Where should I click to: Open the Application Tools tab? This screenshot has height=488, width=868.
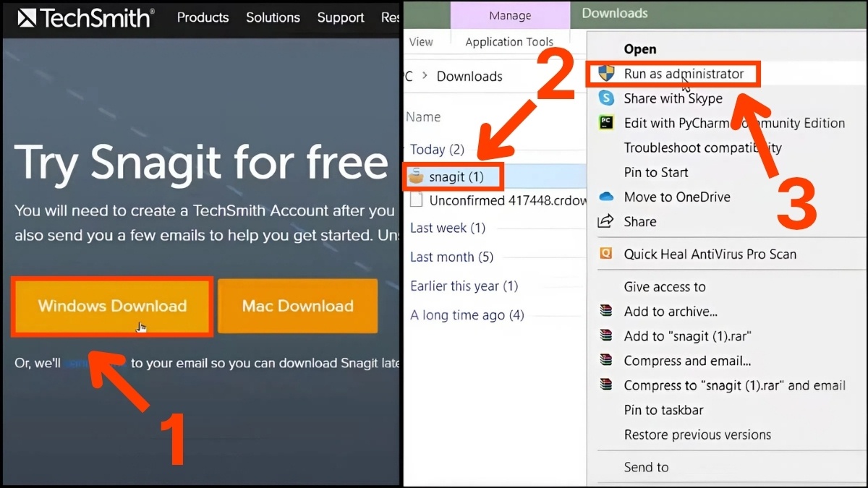pyautogui.click(x=509, y=42)
